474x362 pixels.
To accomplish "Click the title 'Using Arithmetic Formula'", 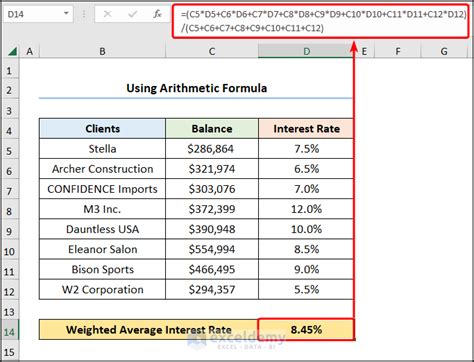I will click(x=196, y=88).
